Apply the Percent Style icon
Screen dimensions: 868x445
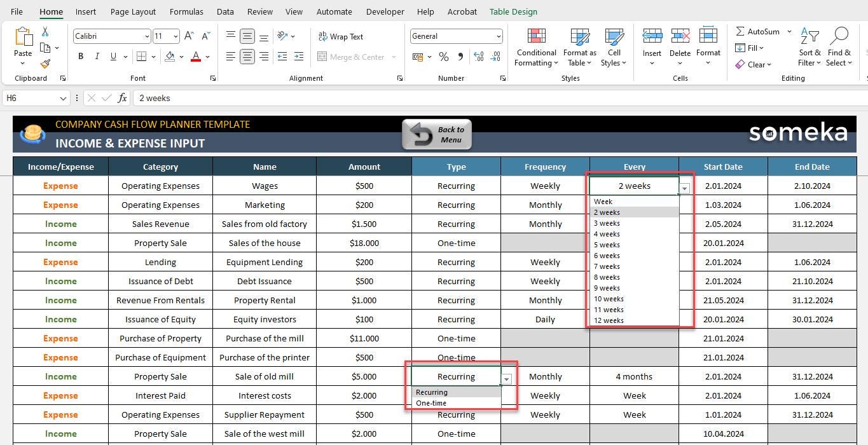point(443,57)
